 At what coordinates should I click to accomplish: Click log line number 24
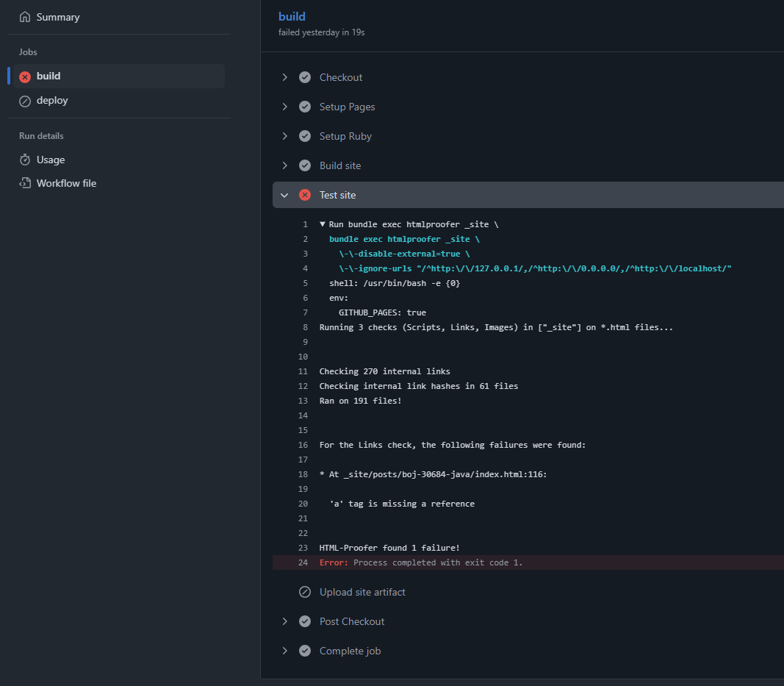point(303,562)
